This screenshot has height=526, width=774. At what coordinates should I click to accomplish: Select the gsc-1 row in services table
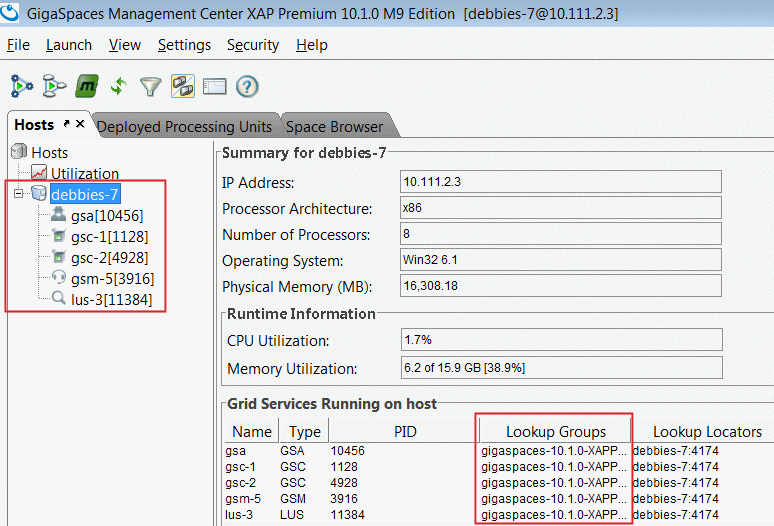[x=499, y=466]
